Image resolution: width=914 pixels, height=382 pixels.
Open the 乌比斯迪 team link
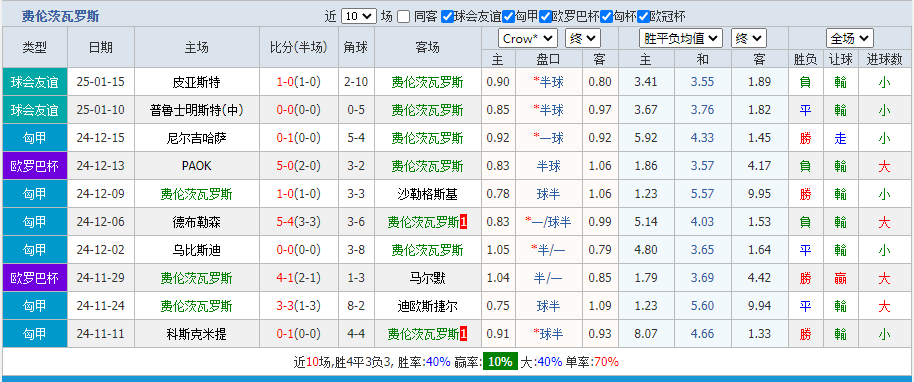point(196,250)
